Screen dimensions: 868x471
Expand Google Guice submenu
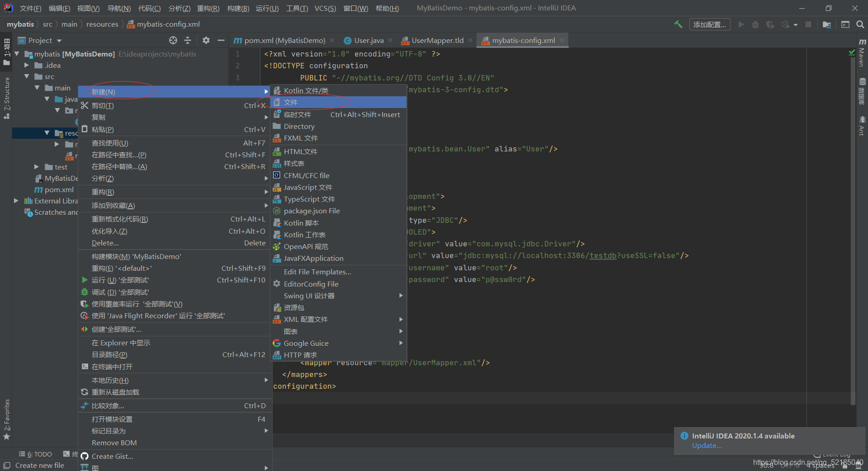click(x=338, y=343)
